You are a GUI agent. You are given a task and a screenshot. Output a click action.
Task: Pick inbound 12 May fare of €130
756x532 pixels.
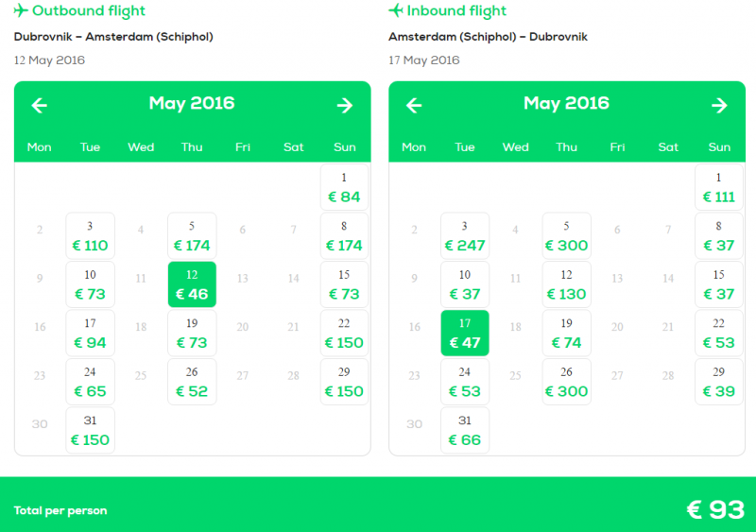(x=567, y=284)
